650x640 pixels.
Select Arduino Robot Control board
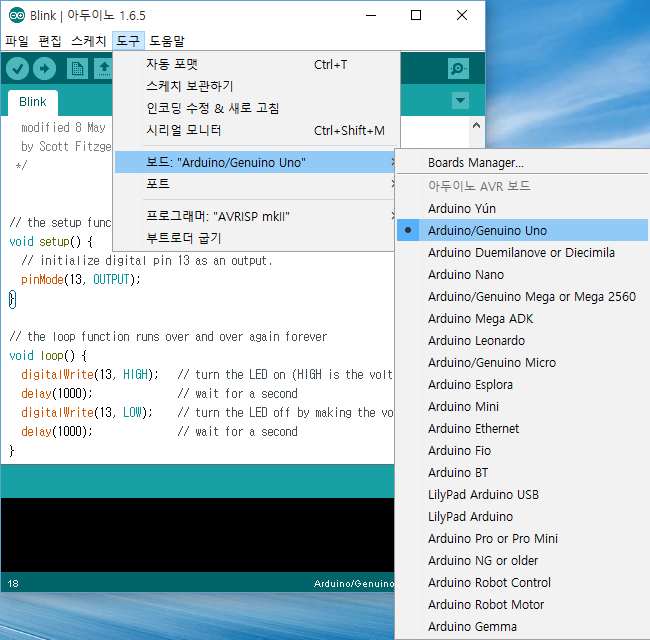[x=522, y=582]
